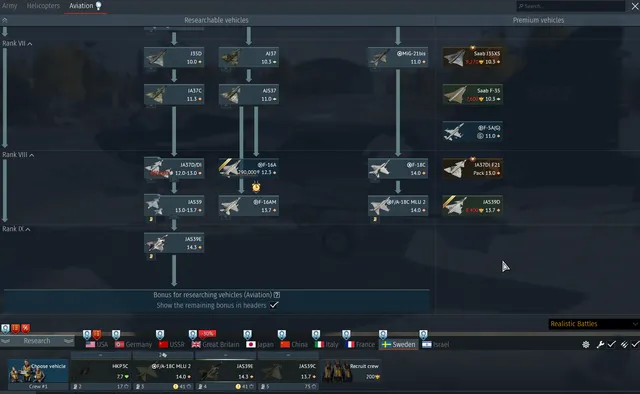Select the Sweden nation tab
This screenshot has width=640, height=394.
point(398,345)
